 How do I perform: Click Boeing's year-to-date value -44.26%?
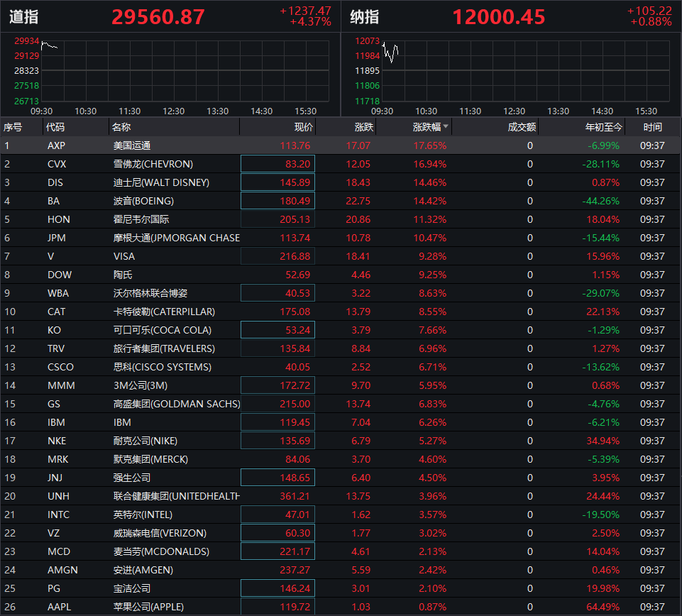pos(600,201)
